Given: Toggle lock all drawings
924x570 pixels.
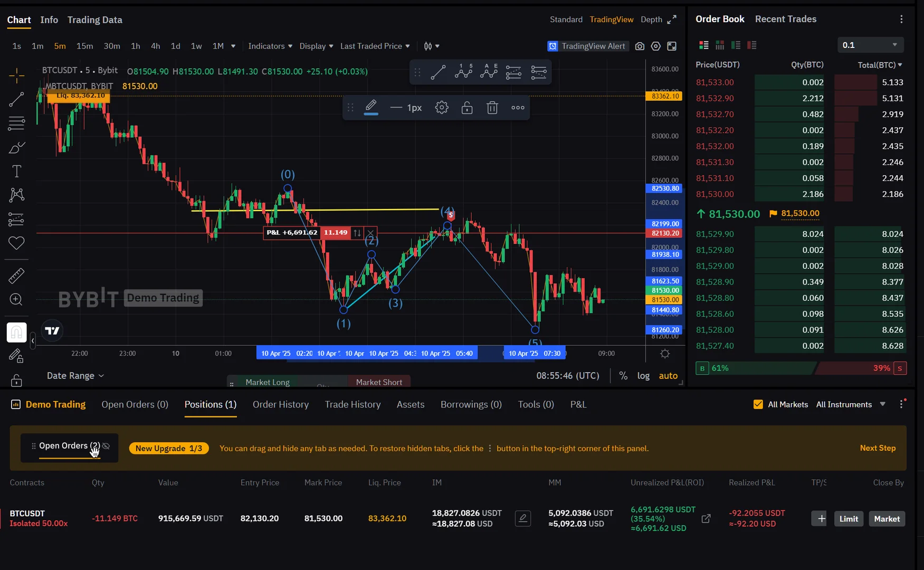Looking at the screenshot, I should click(x=16, y=379).
